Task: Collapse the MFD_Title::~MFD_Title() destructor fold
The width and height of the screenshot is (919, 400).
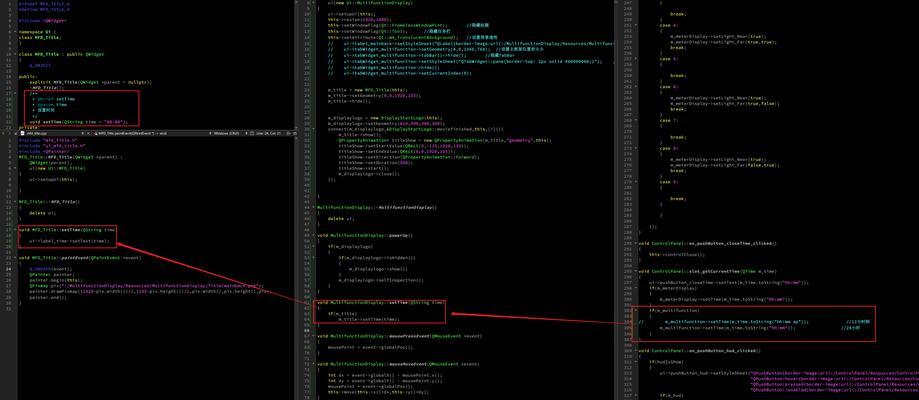Action: (16, 201)
